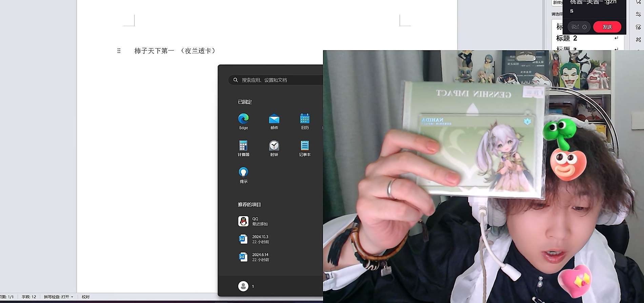Open the user account menu in Start
Viewport: 644px width, 303px height.
tap(246, 286)
